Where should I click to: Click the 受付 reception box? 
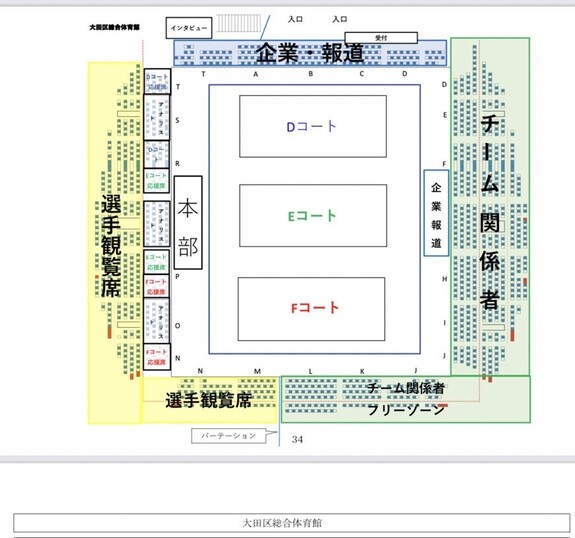point(381,37)
